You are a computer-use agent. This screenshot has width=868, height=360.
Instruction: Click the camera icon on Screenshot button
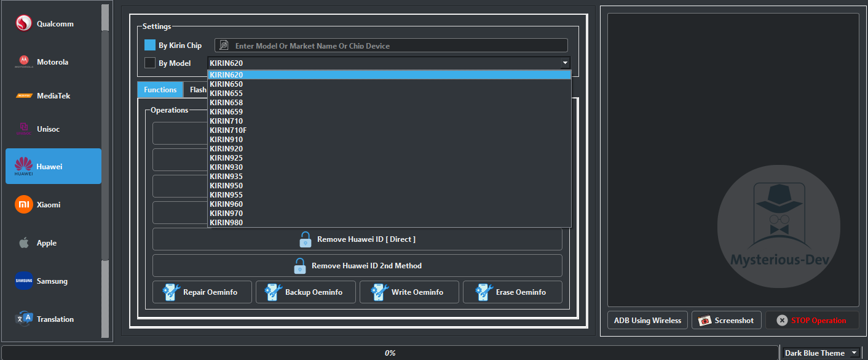705,321
